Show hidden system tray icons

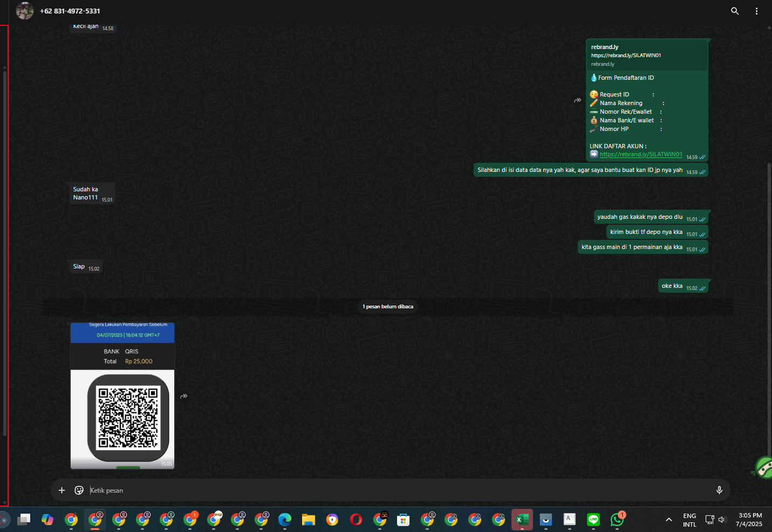669,520
